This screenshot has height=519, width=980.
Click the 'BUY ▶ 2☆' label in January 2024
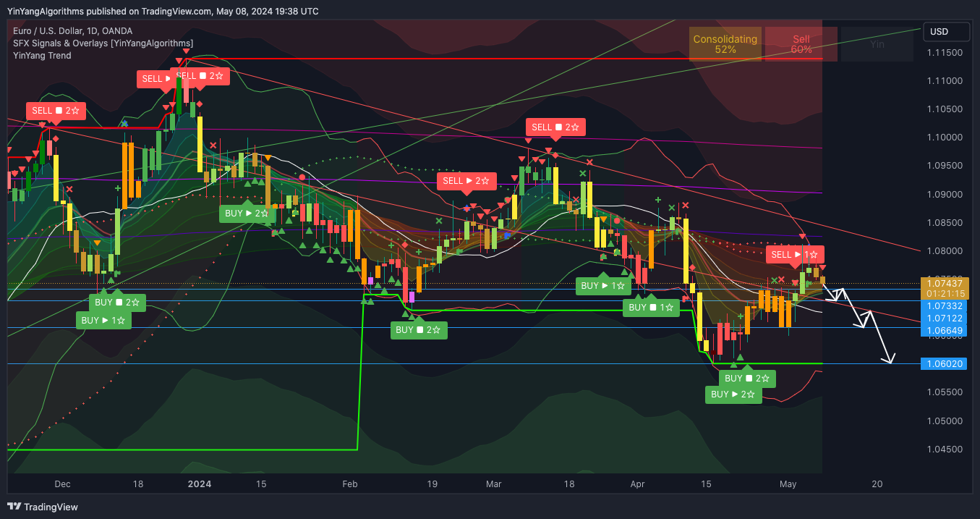[x=247, y=214]
